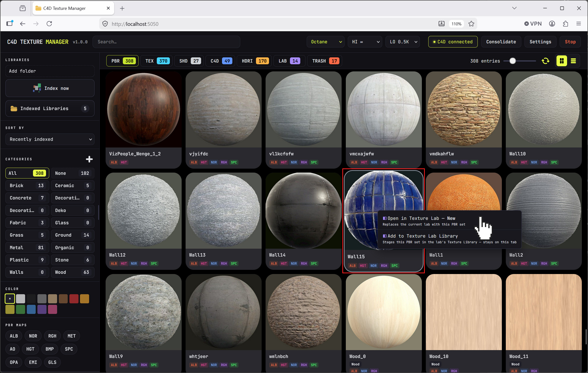
Task: Click the install app icon in the address bar
Action: point(442,24)
